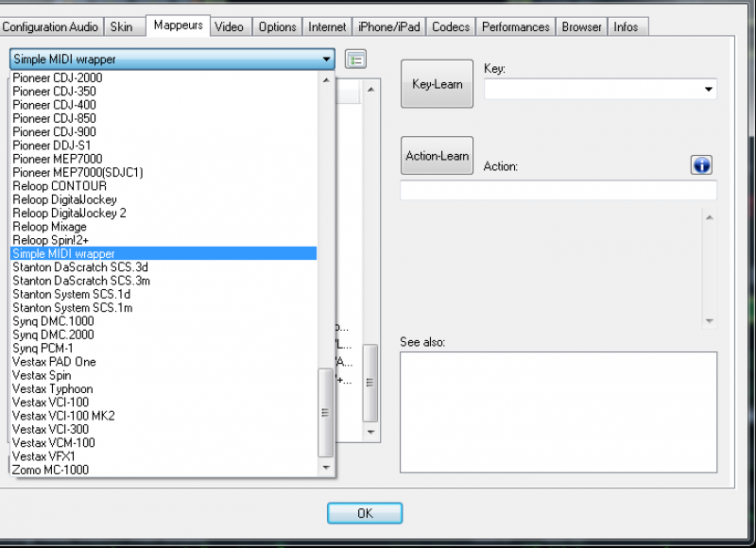Select Reloop DigitalJockey entry
The image size is (756, 548).
[x=163, y=199]
